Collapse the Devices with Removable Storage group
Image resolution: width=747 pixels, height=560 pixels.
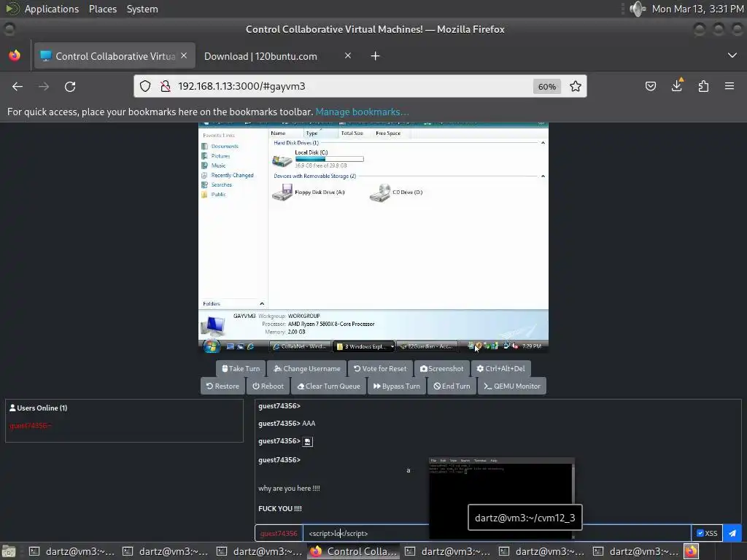(x=543, y=176)
